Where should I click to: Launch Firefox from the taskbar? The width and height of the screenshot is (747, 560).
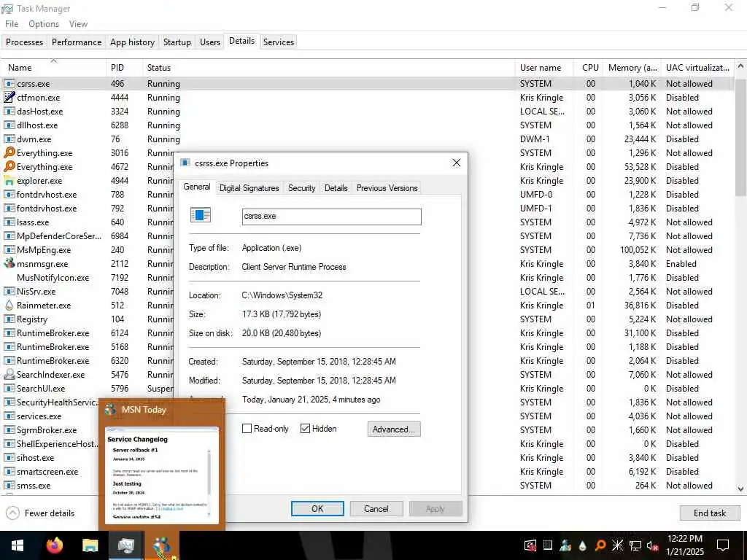coord(54,545)
